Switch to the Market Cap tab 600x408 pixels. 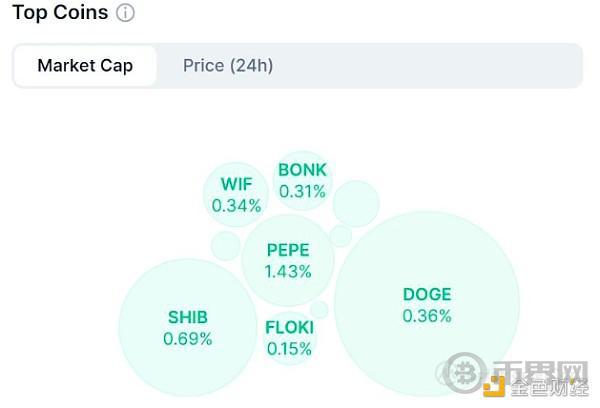tap(85, 66)
